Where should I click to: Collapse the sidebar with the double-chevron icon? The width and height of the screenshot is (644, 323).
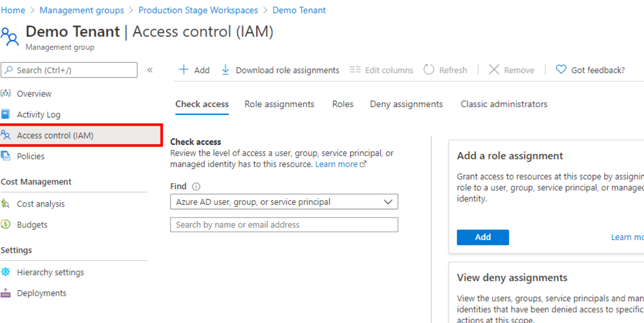[x=150, y=70]
